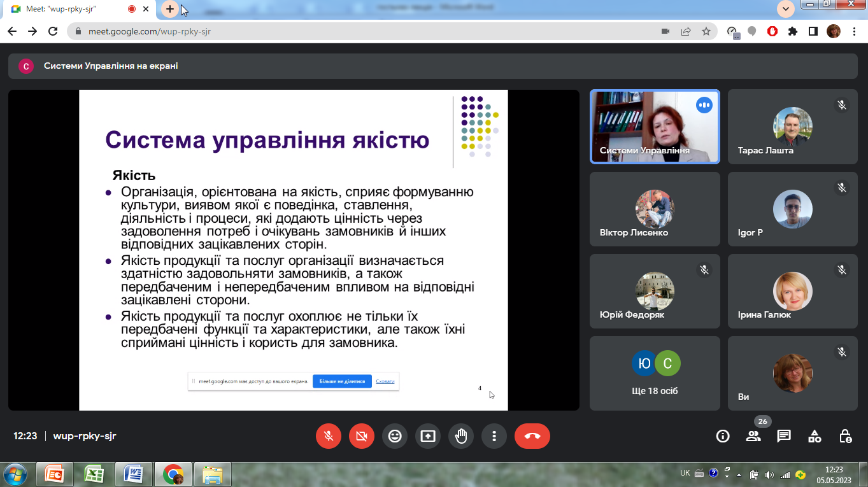Unmute the microphone
Screen dimensions: 868x487
(329, 436)
